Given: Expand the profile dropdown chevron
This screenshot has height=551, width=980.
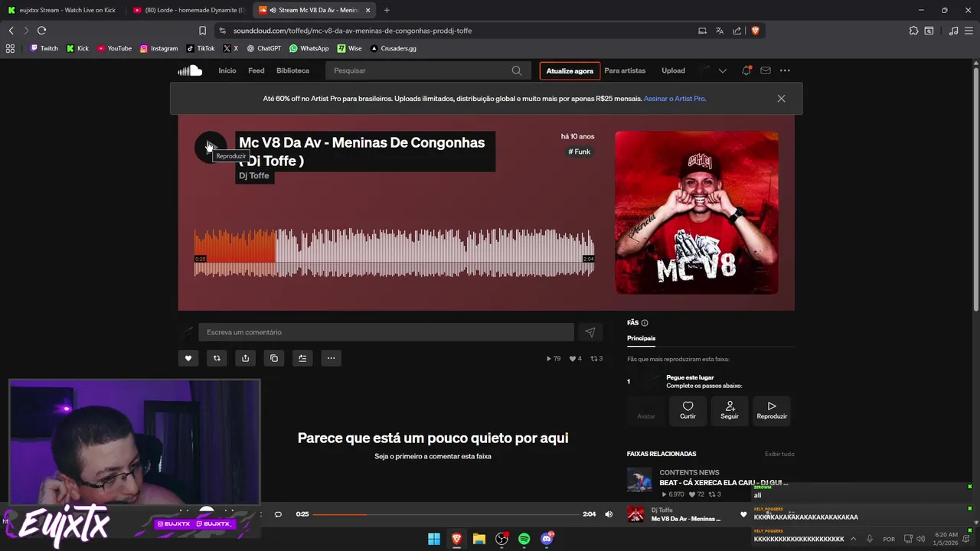Looking at the screenshot, I should tap(722, 70).
